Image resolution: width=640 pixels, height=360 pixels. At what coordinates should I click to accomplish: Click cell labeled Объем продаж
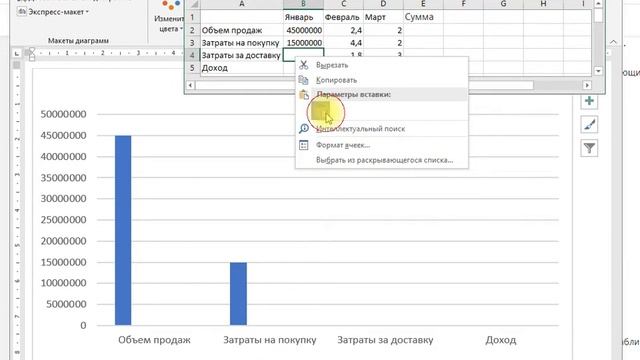242,30
